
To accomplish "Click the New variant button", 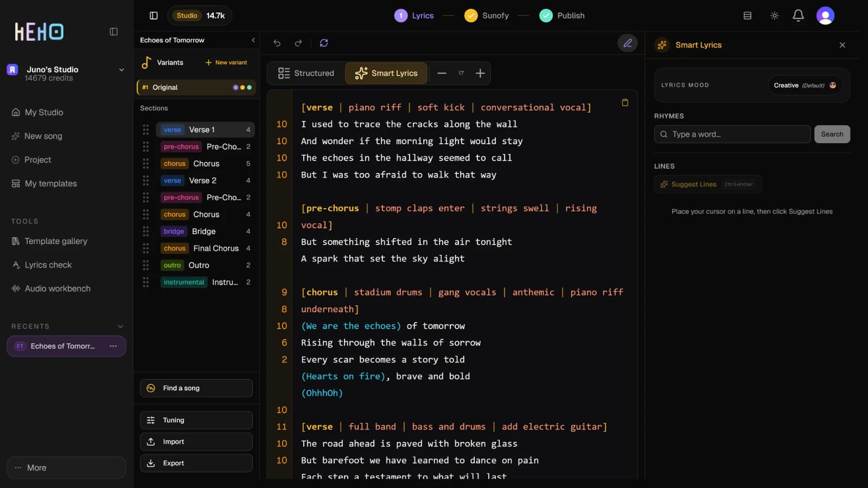I will [226, 62].
